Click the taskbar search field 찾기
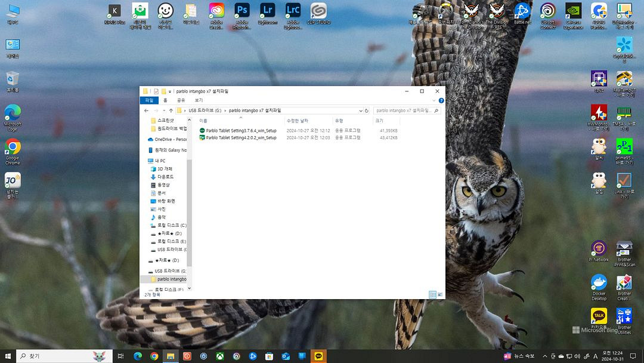 point(64,356)
